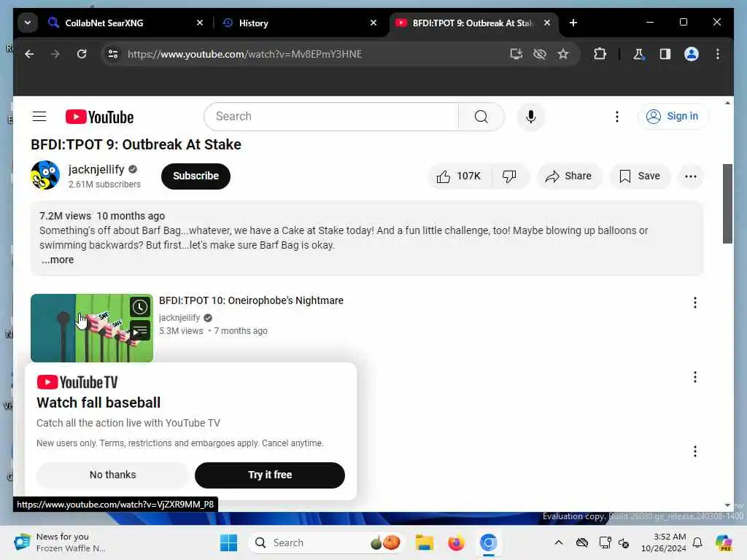
Task: Open more actions ellipsis beside Save
Action: [690, 176]
